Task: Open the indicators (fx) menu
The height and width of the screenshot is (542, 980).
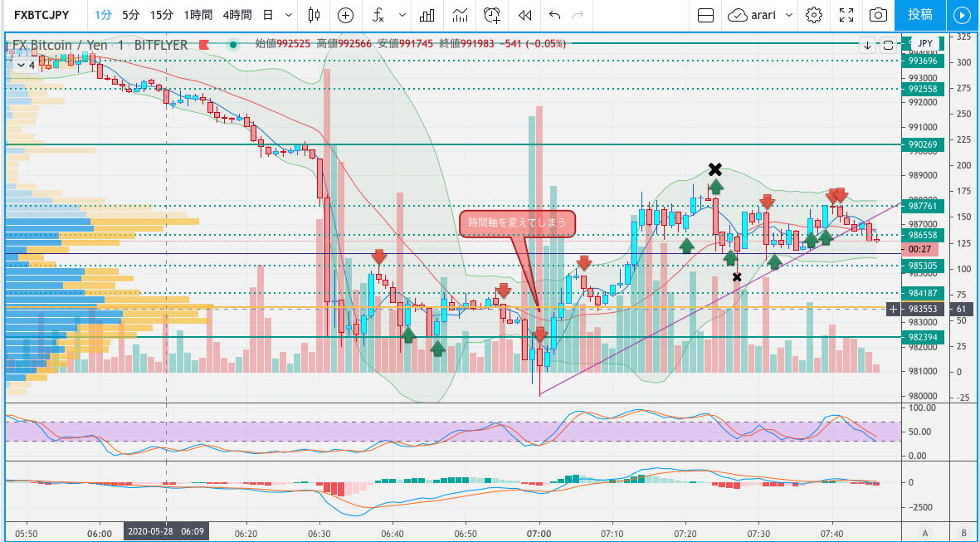Action: tap(379, 15)
